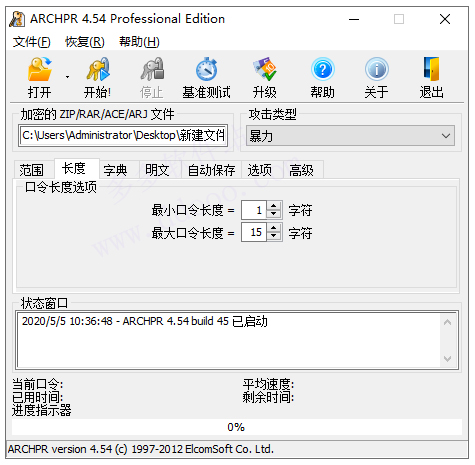
Task: Click the status window scrollbar down arrow
Action: (x=447, y=358)
